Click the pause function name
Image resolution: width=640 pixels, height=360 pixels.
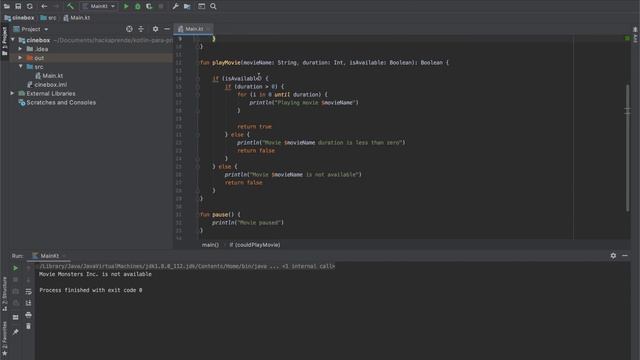(220, 214)
